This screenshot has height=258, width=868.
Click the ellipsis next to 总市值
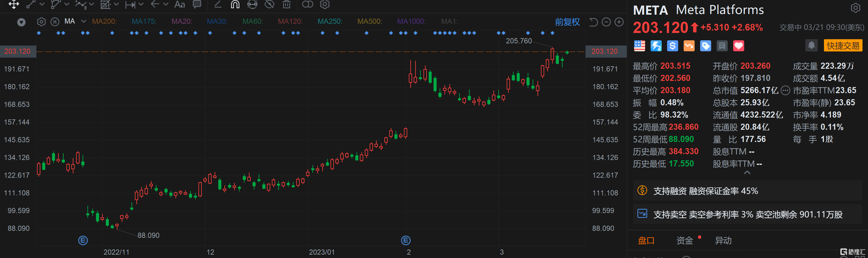pos(785,90)
